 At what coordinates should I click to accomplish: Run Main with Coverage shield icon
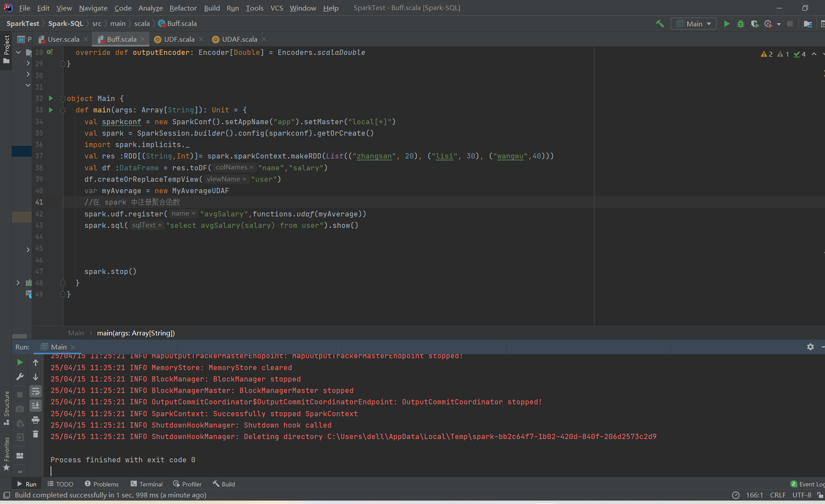coord(755,24)
